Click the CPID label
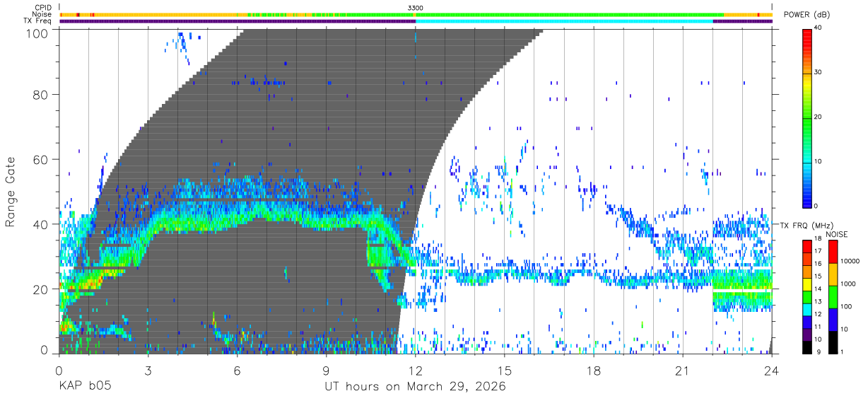The width and height of the screenshot is (868, 401). click(x=43, y=7)
